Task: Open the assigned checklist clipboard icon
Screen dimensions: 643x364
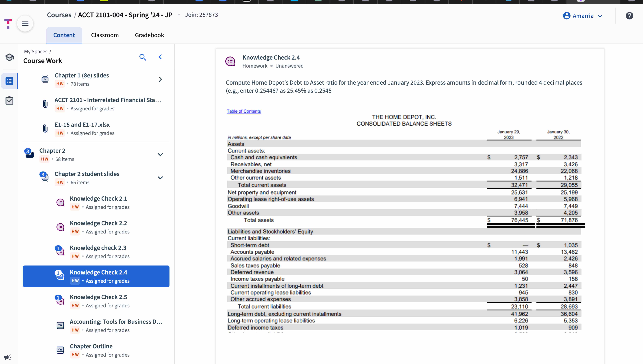Action: [10, 101]
